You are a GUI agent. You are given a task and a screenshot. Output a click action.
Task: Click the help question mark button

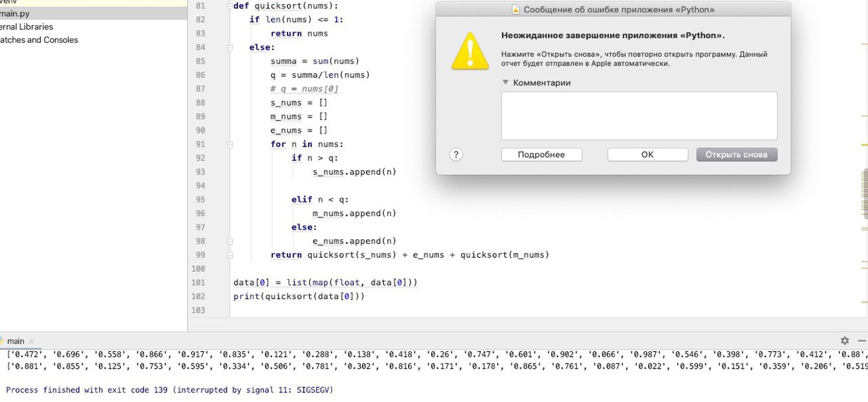click(x=456, y=155)
